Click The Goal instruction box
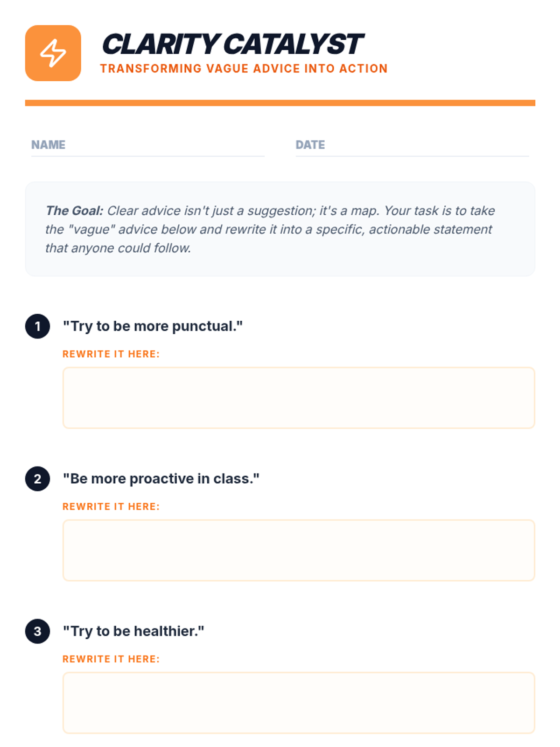Image resolution: width=560 pixels, height=747 pixels. click(x=280, y=229)
